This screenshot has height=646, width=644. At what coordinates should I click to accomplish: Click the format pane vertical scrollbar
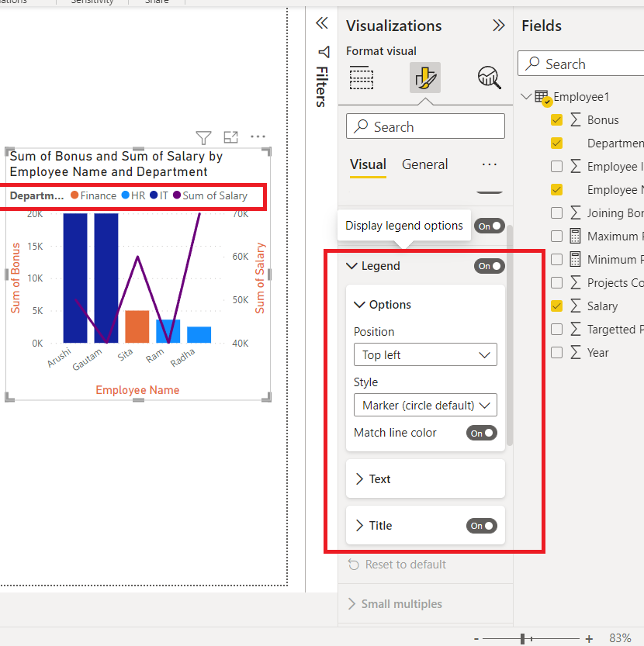tap(510, 334)
